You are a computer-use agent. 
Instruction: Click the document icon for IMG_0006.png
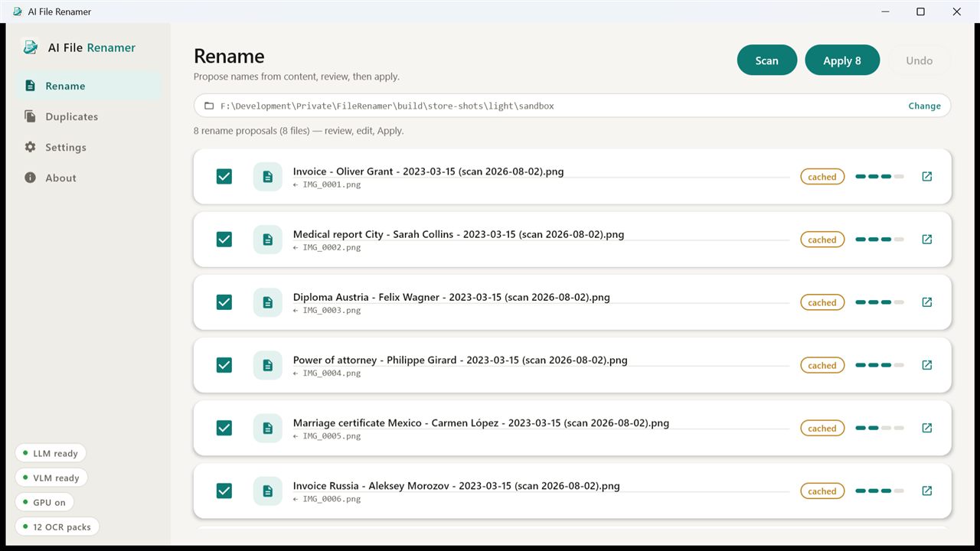pos(268,491)
